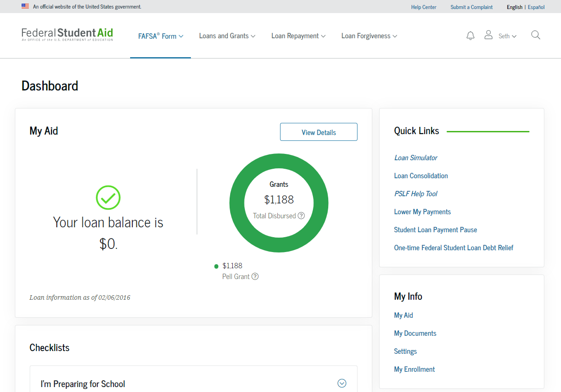Open PSLF Help Tool link
Image resolution: width=561 pixels, height=392 pixels.
416,194
